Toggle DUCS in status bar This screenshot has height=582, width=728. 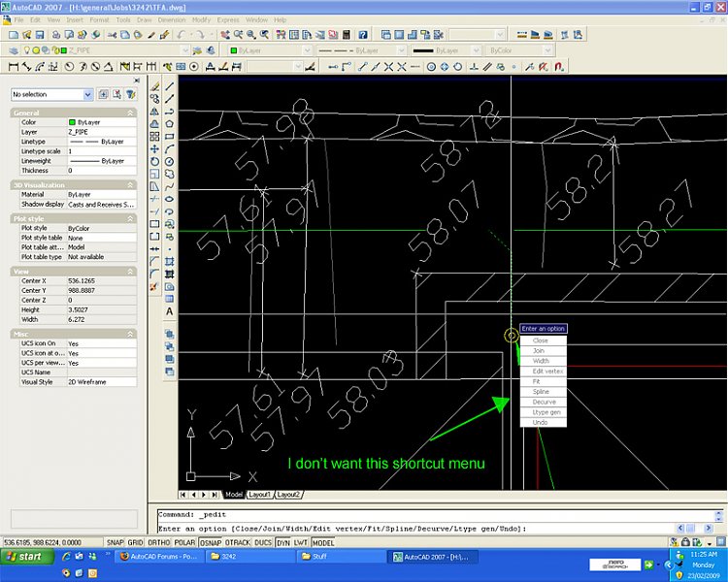point(263,542)
